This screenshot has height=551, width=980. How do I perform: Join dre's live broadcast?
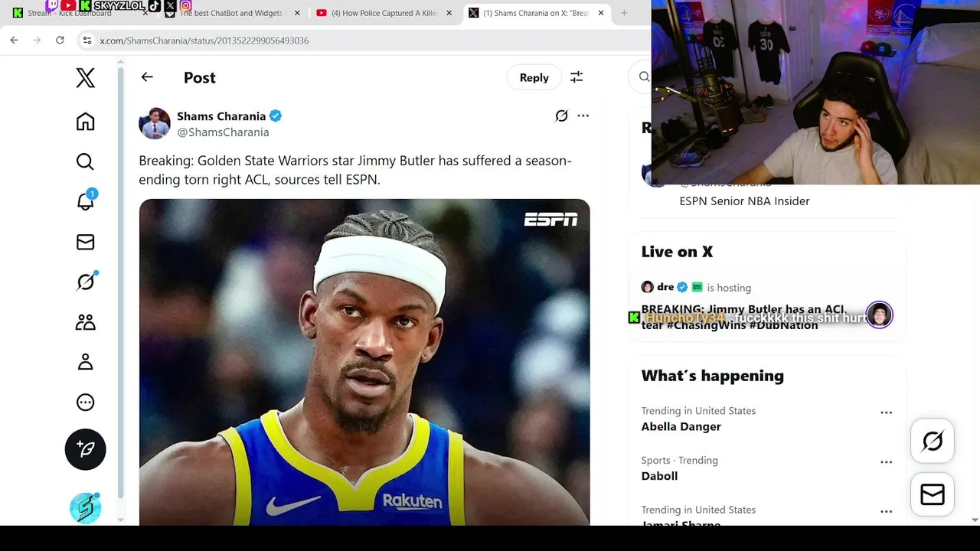pyautogui.click(x=766, y=306)
